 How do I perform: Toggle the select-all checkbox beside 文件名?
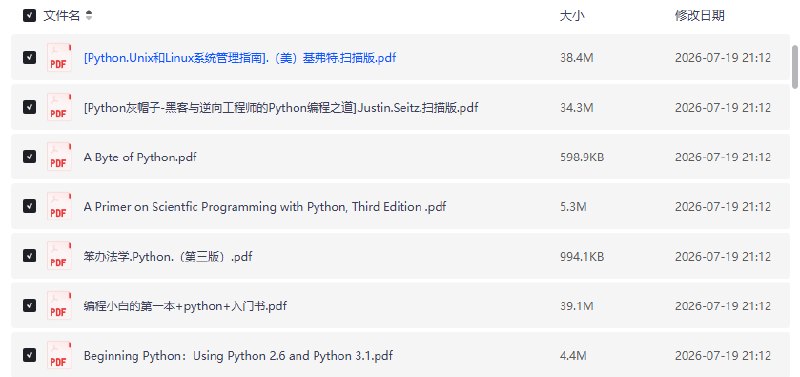29,16
